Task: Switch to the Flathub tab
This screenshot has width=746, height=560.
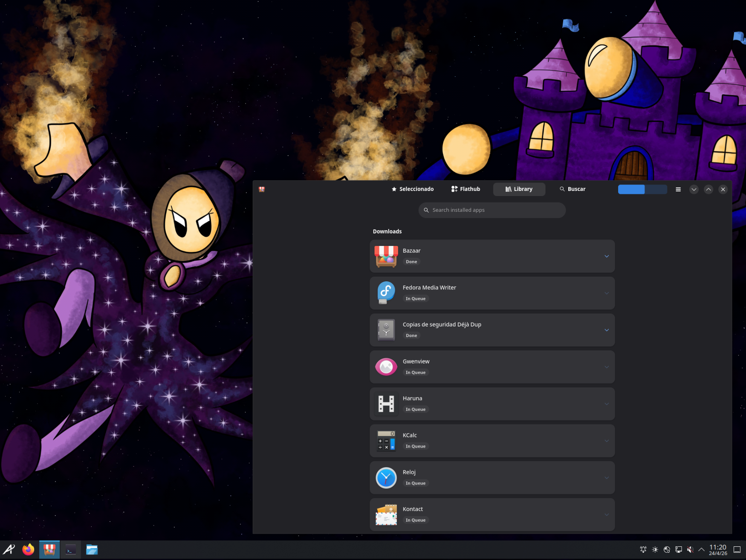Action: click(466, 189)
